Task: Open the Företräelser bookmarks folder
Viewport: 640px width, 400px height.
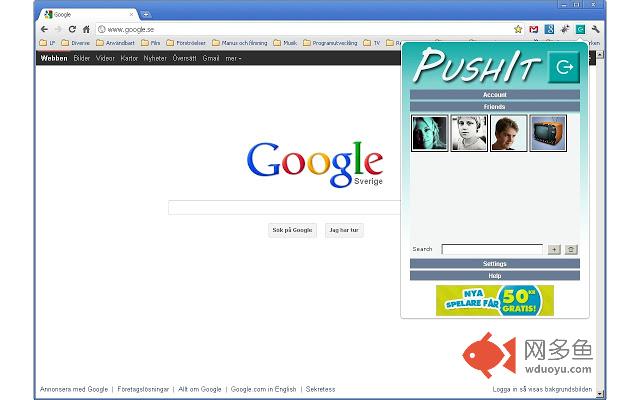Action: click(x=186, y=43)
